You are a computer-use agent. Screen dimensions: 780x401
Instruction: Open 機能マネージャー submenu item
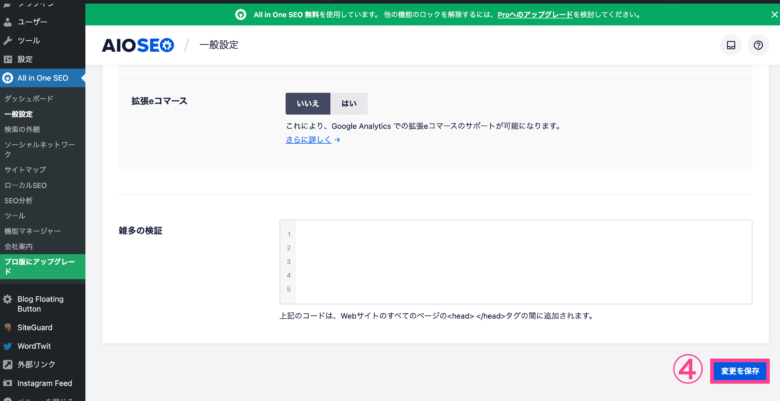click(x=32, y=231)
